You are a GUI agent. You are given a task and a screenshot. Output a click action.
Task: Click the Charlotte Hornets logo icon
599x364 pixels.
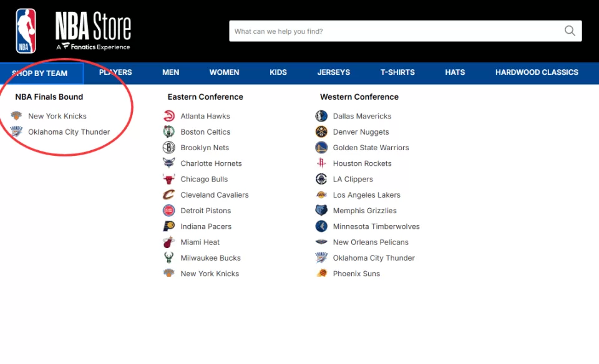click(169, 163)
